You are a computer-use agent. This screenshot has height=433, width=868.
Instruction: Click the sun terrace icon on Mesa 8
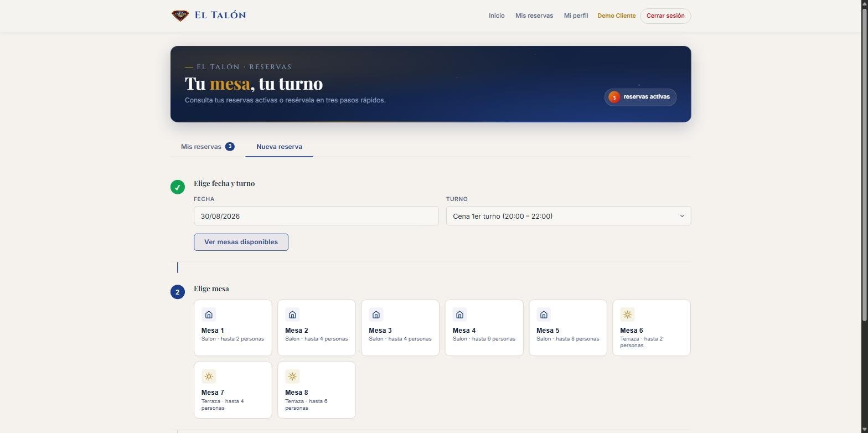(292, 377)
